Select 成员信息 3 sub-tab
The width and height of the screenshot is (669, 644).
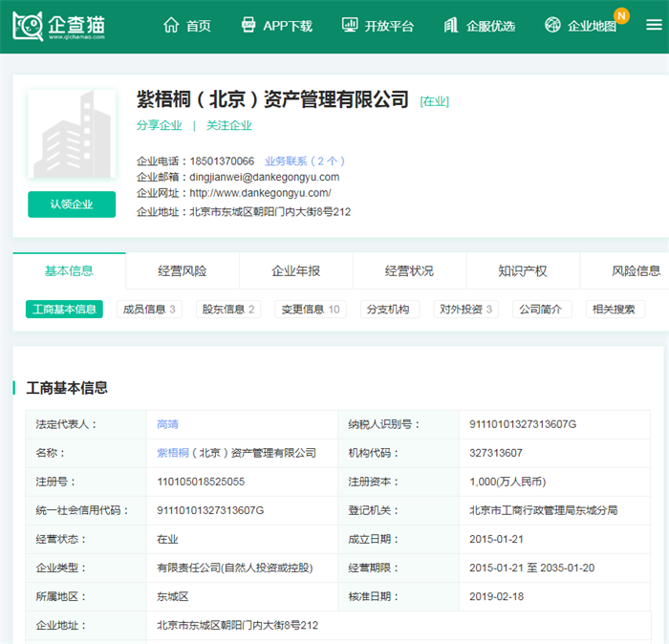(149, 310)
